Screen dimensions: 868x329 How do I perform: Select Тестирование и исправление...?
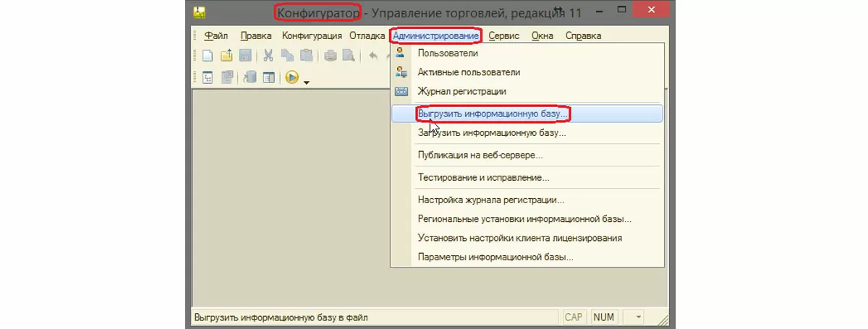(x=527, y=177)
